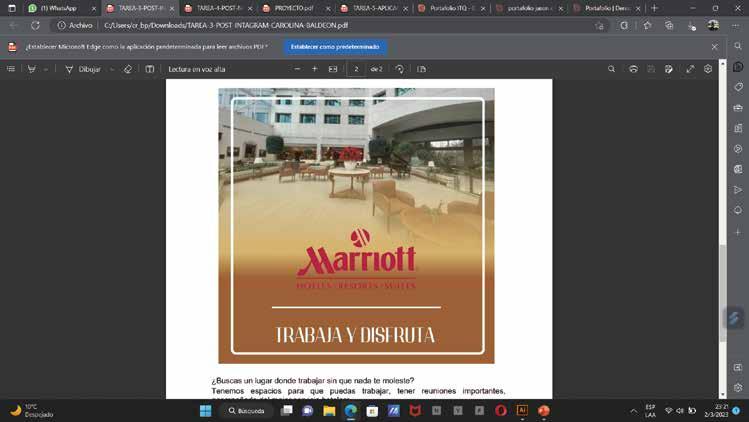The width and height of the screenshot is (749, 422).
Task: Add a sidebar app with plus icon
Action: coord(738,232)
